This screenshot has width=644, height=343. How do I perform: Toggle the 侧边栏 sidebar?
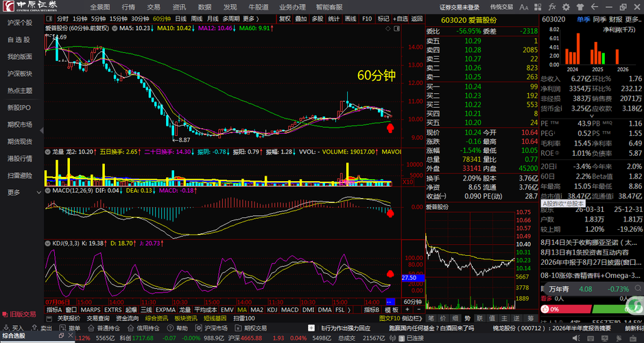(411, 318)
